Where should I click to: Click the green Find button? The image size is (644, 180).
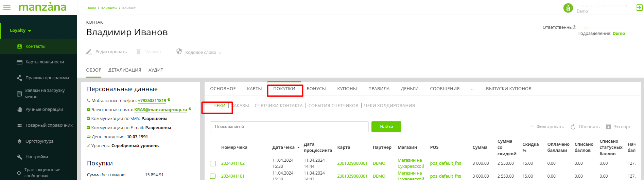coord(386,127)
